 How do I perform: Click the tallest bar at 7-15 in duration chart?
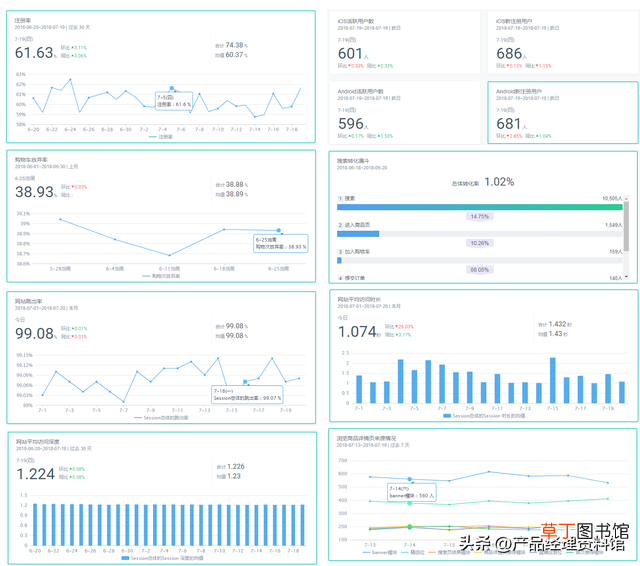point(553,380)
